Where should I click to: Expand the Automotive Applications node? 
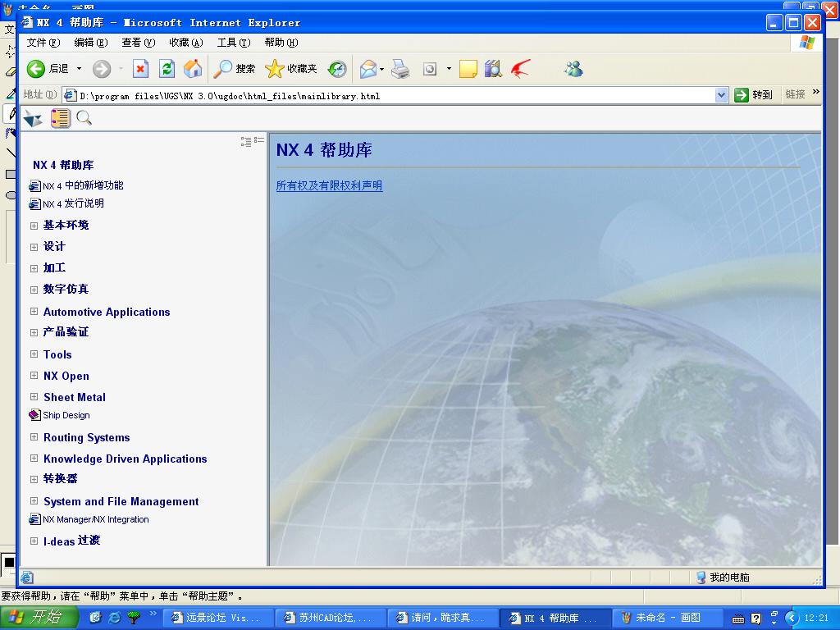pos(34,311)
